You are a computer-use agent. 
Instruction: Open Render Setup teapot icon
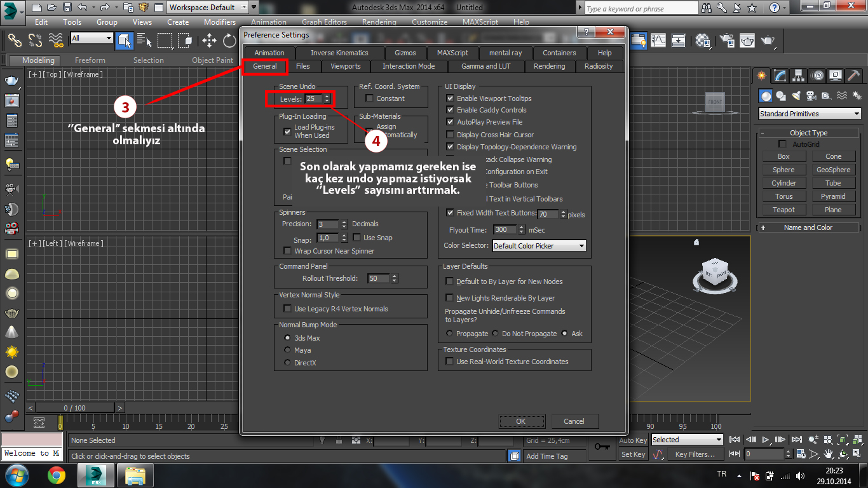coord(727,40)
